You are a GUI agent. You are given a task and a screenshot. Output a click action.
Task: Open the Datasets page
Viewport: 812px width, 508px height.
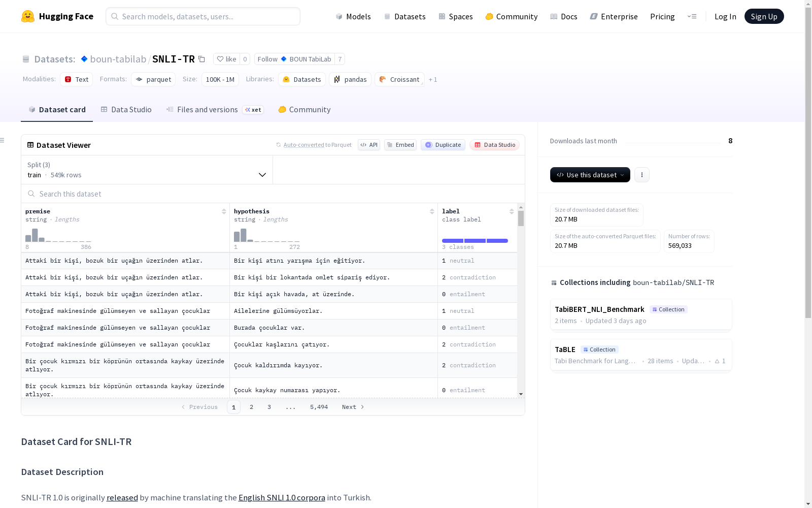(404, 16)
